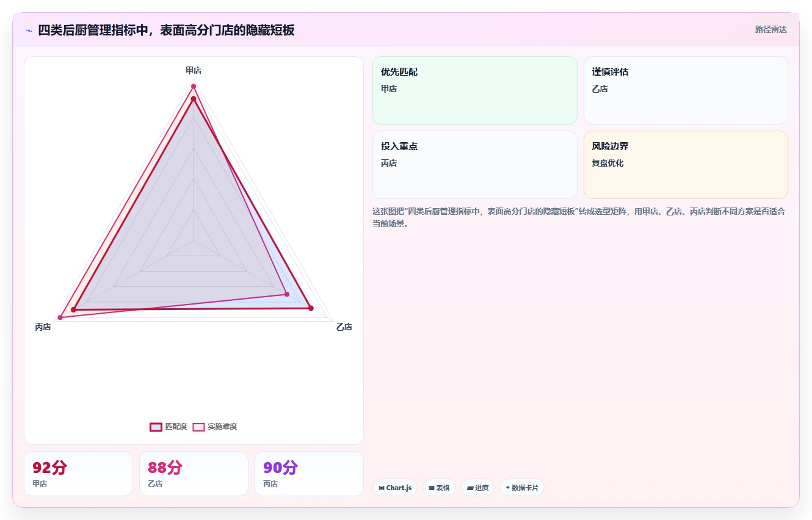Select the 优先匹配 card
The image size is (812, 520).
[x=475, y=90]
